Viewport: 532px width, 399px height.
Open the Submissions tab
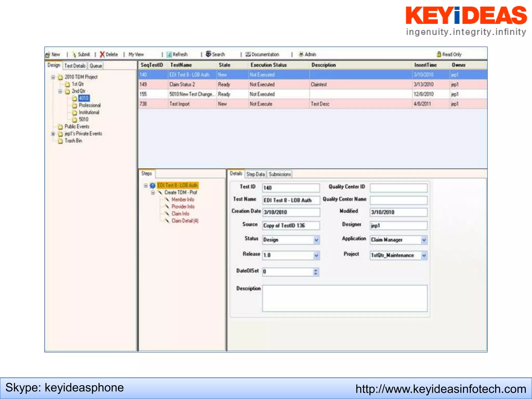[x=280, y=174]
